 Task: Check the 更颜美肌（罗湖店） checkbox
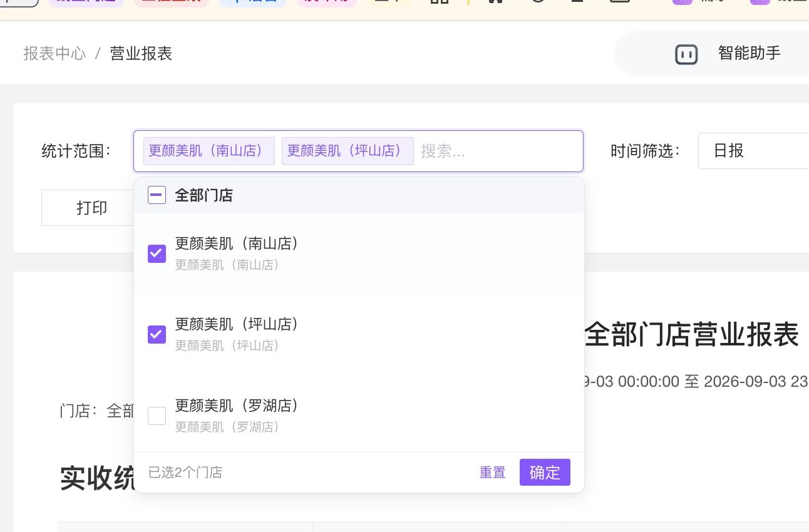coord(157,416)
